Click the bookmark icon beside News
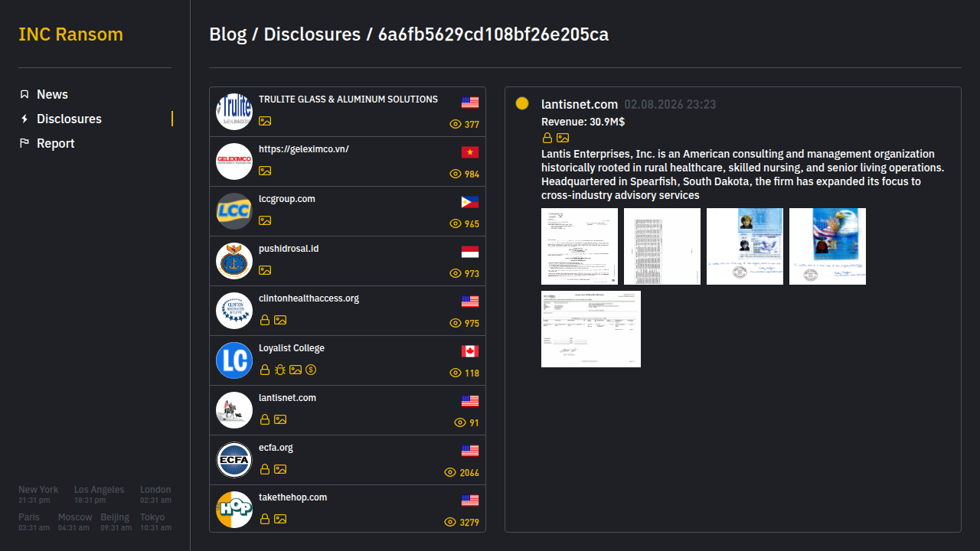 click(24, 94)
